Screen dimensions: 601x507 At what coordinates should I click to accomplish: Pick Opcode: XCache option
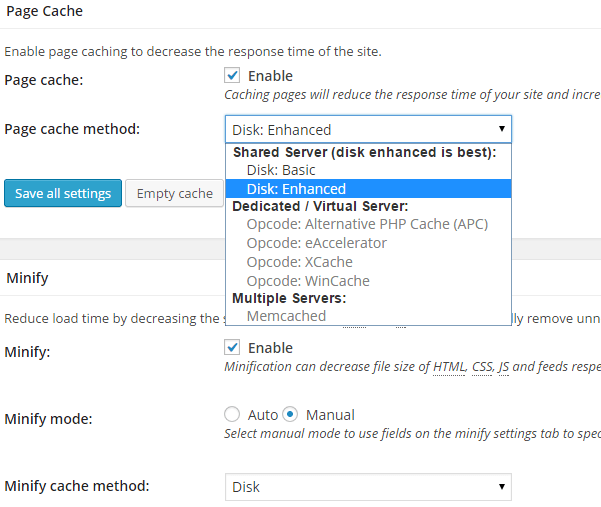click(x=299, y=262)
